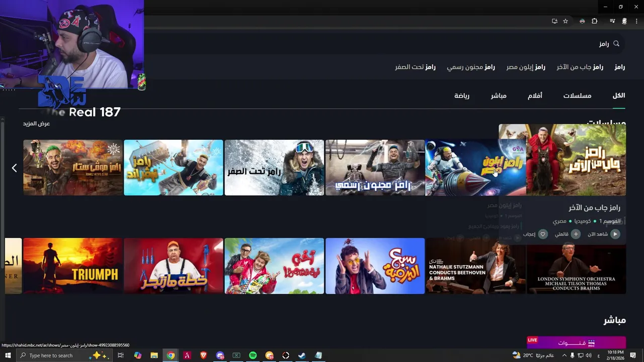The image size is (644, 362).
Task: Open Steam from the taskbar
Action: pos(302,355)
